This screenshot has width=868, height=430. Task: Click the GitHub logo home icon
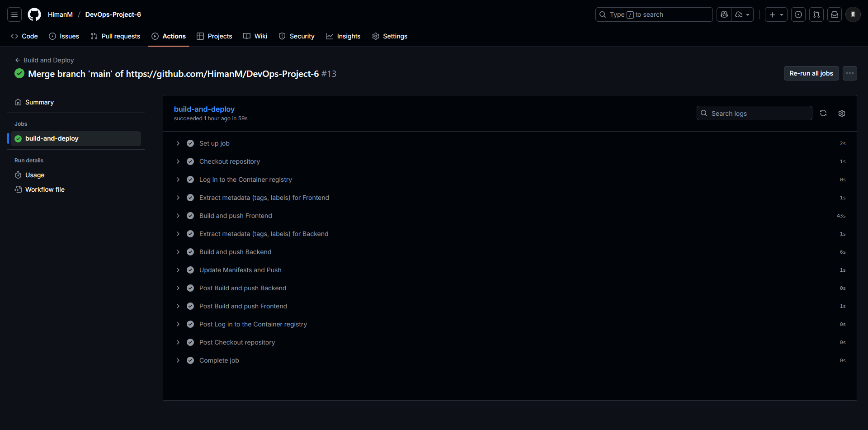coord(34,14)
